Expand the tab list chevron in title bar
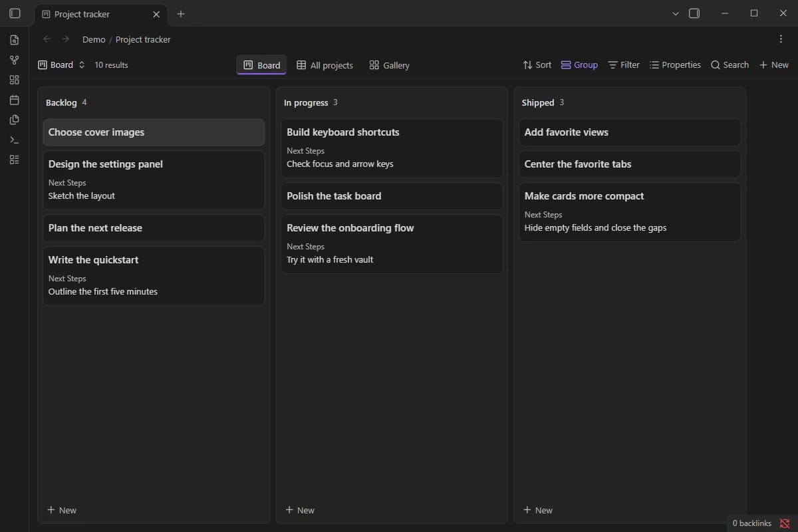 (676, 13)
